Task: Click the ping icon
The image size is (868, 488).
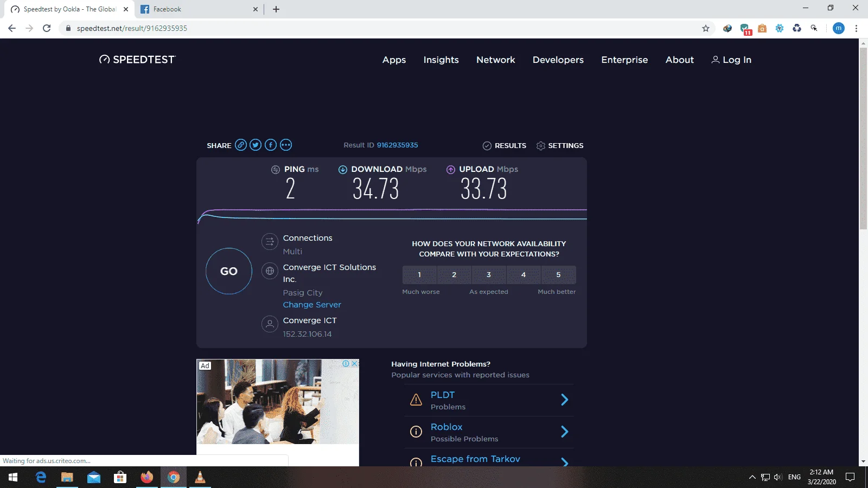Action: point(276,170)
